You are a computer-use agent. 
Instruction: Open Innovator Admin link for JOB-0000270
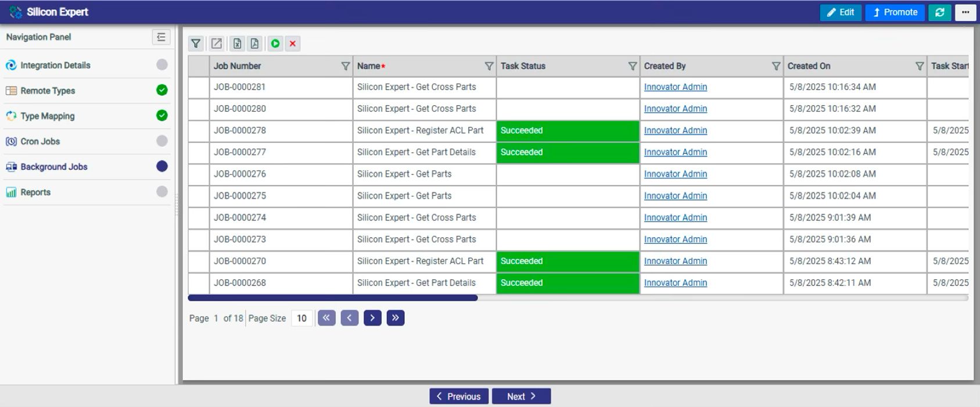676,262
